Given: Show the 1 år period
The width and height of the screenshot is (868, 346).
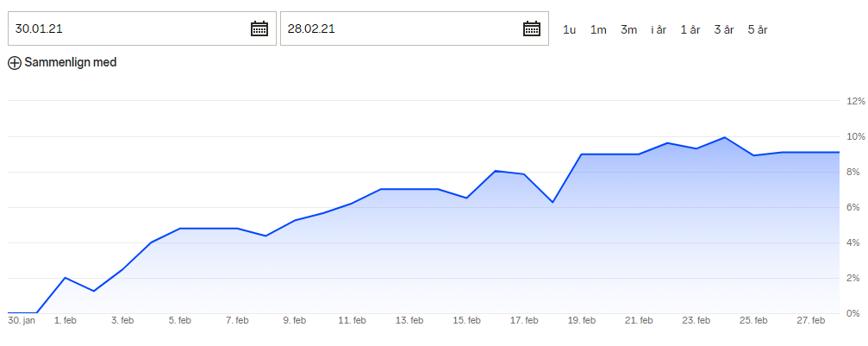Looking at the screenshot, I should pos(690,30).
